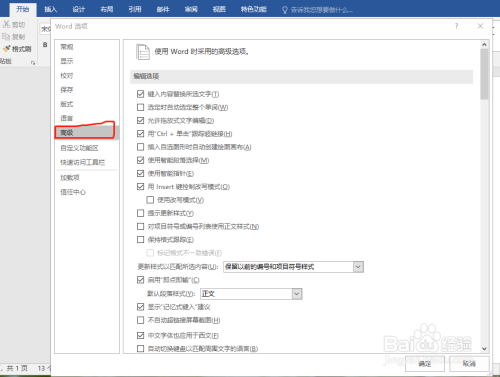
Task: Switch to the 开始 ribbon tab
Action: click(x=23, y=9)
